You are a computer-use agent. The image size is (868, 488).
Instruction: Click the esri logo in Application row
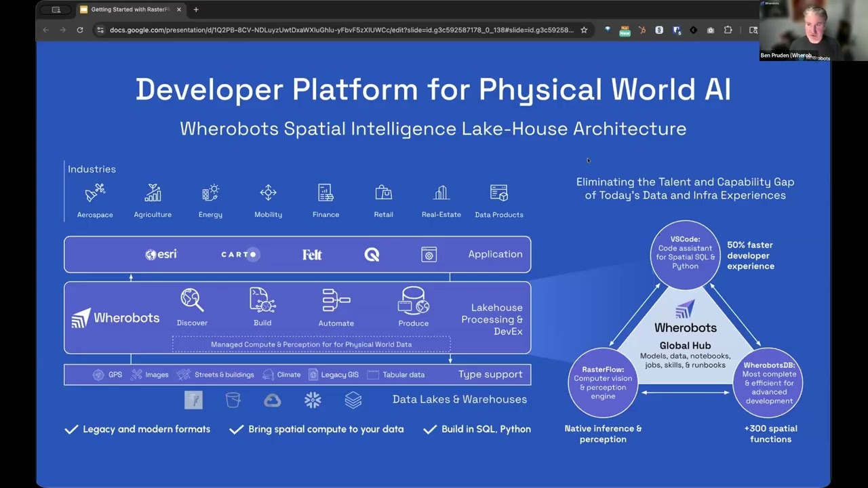click(x=161, y=254)
